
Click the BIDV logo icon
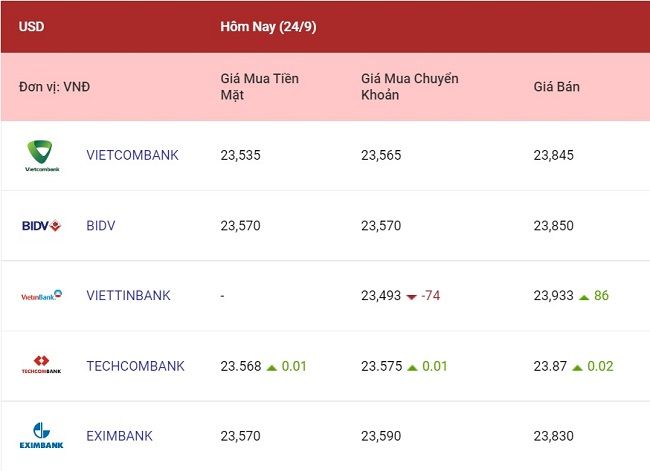(x=41, y=226)
